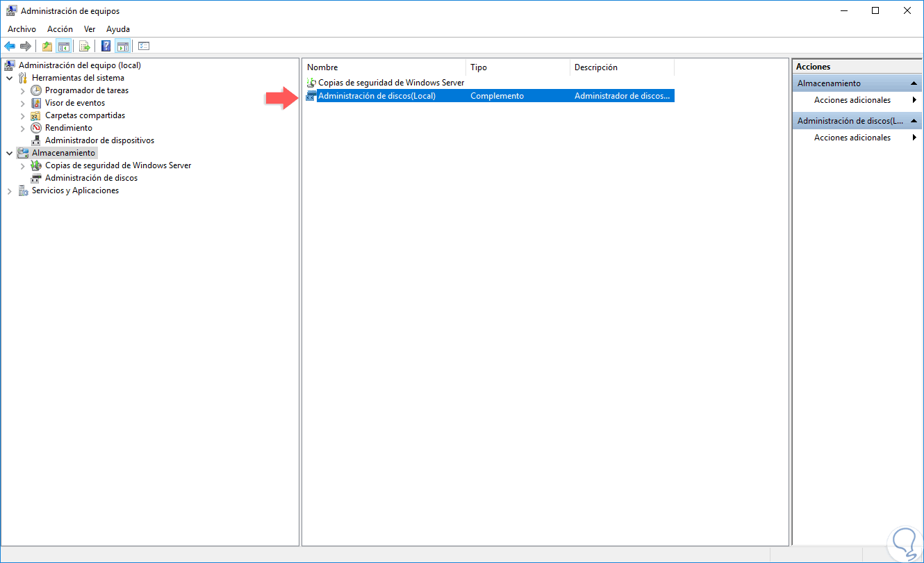Collapse the Herramientas del sistema node
Viewport: 924px width, 563px height.
[x=10, y=78]
